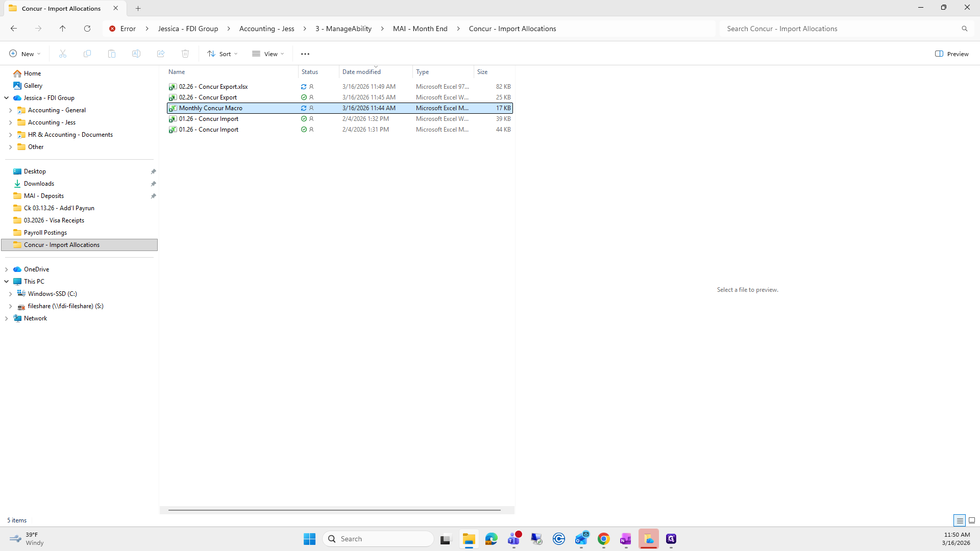Click the Cut scissors icon
980x551 pixels.
click(63, 54)
